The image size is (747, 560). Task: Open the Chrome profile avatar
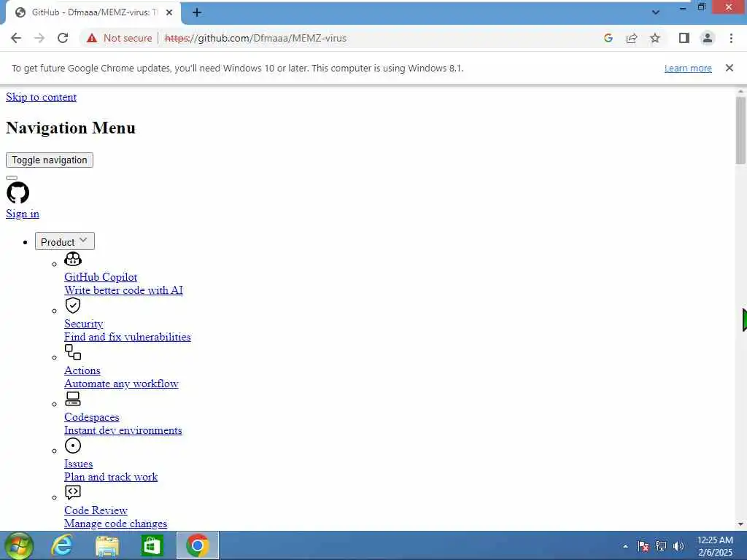708,38
